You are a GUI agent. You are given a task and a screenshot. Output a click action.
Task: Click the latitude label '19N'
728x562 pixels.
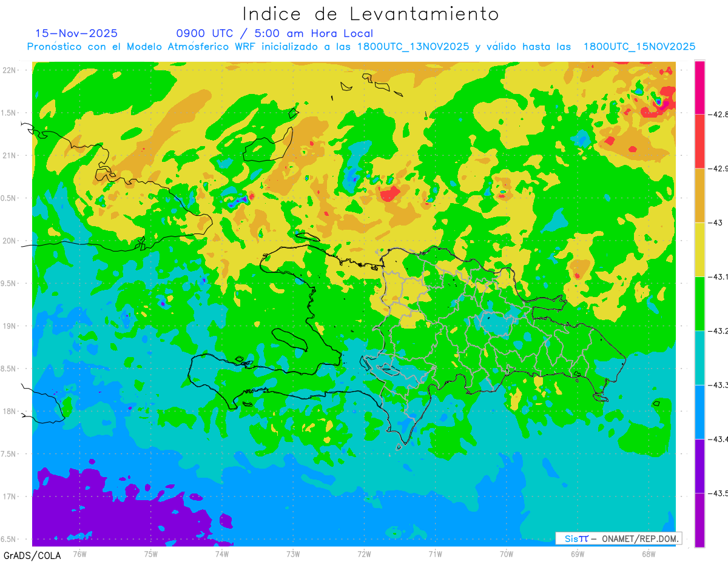click(x=10, y=326)
